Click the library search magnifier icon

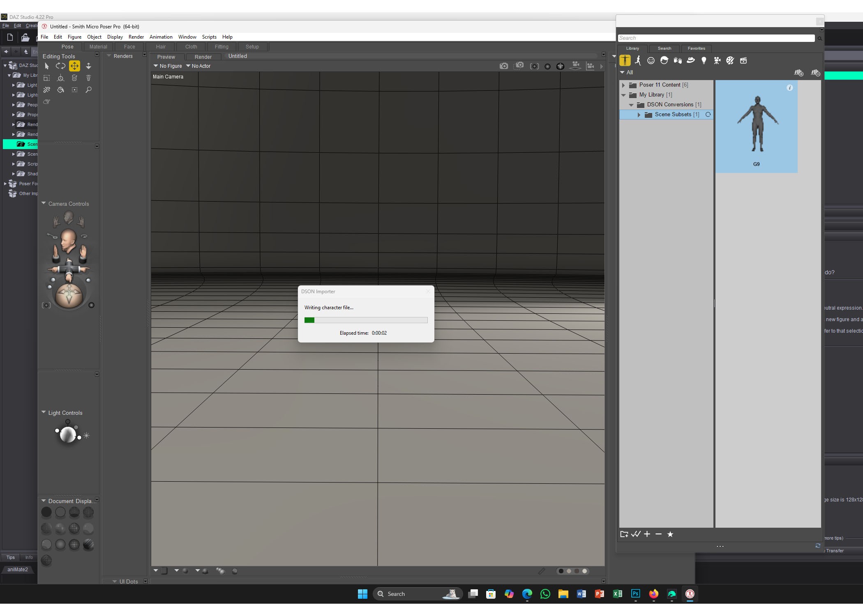tap(819, 38)
